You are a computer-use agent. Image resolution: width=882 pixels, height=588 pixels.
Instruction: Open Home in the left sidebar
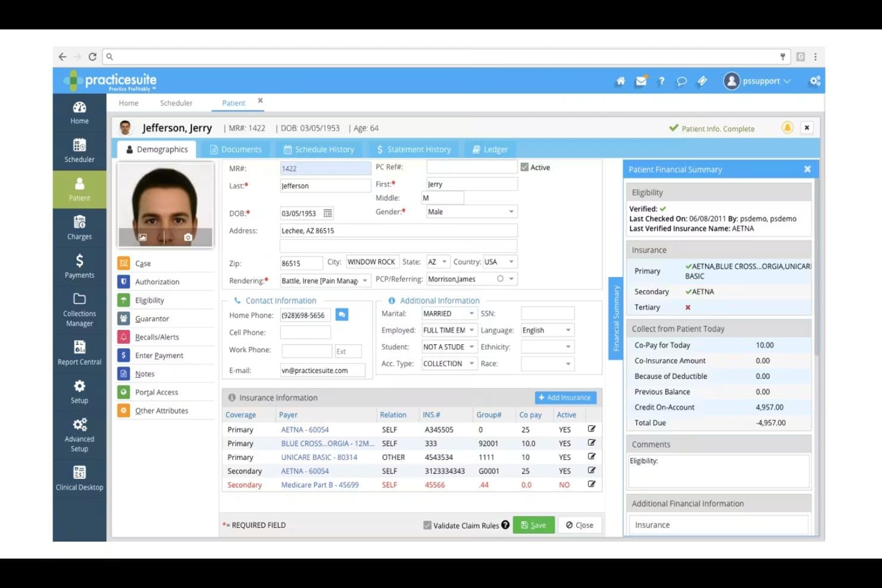pyautogui.click(x=79, y=113)
